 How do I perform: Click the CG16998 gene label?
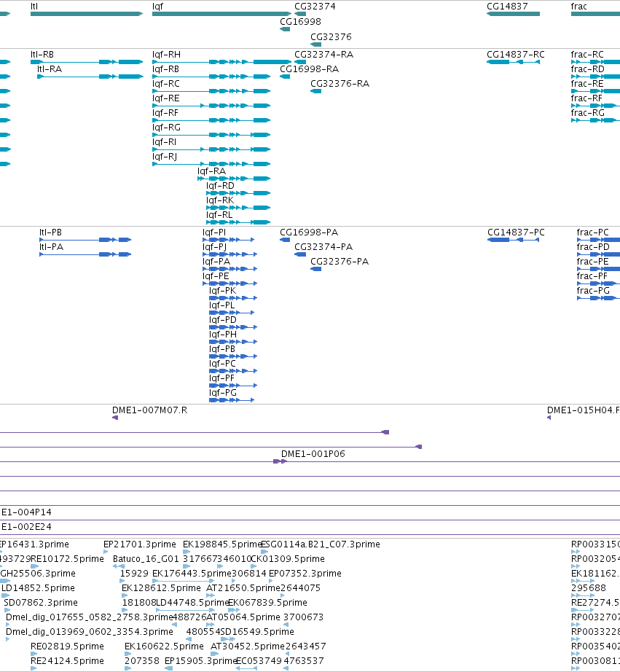(300, 21)
